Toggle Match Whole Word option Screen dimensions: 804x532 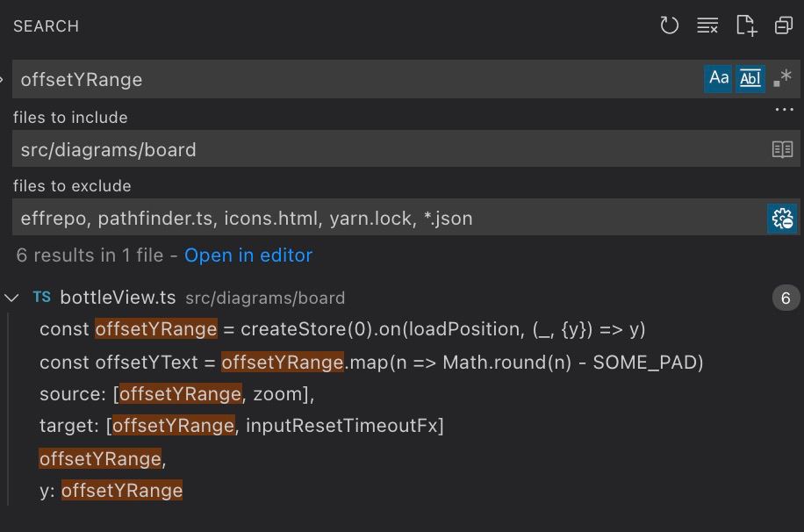[x=750, y=78]
